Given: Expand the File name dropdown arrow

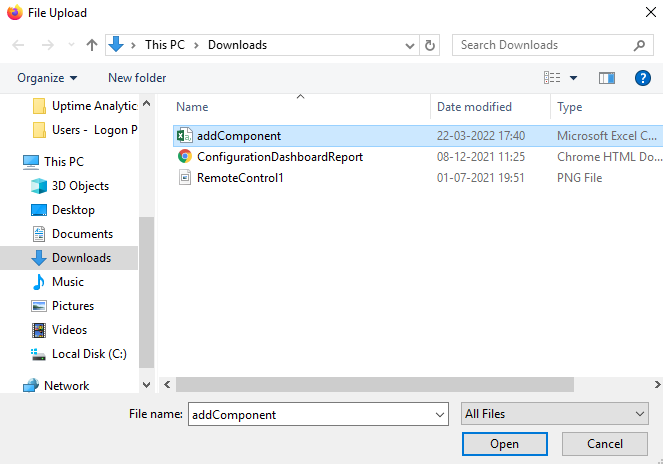Looking at the screenshot, I should pos(440,415).
